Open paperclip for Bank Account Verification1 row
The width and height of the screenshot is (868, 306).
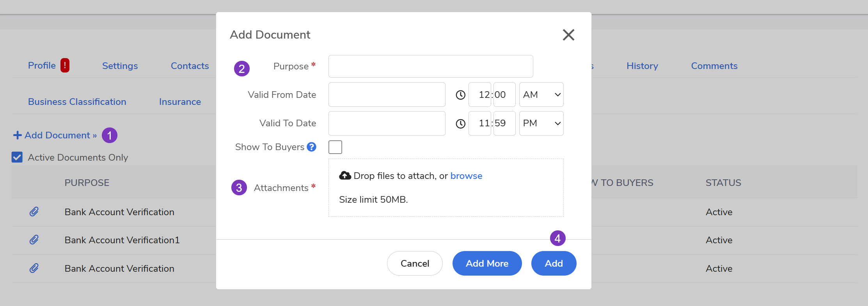pyautogui.click(x=34, y=240)
